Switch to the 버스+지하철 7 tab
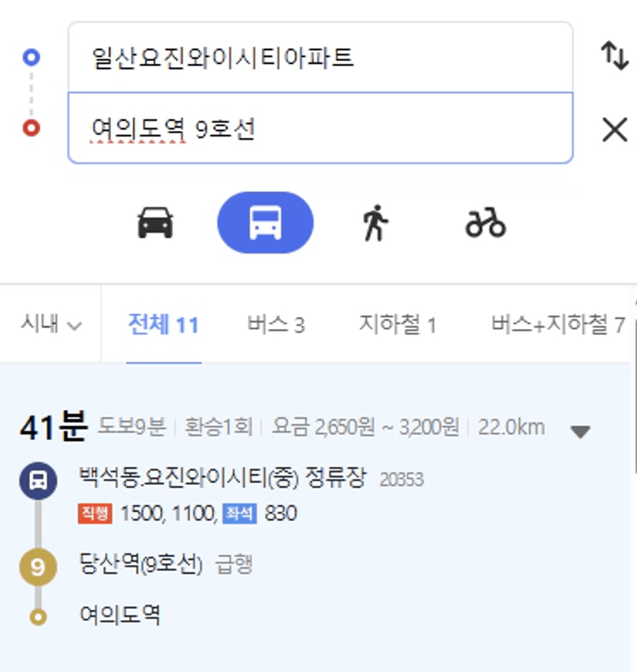The height and width of the screenshot is (672, 637). tap(558, 324)
